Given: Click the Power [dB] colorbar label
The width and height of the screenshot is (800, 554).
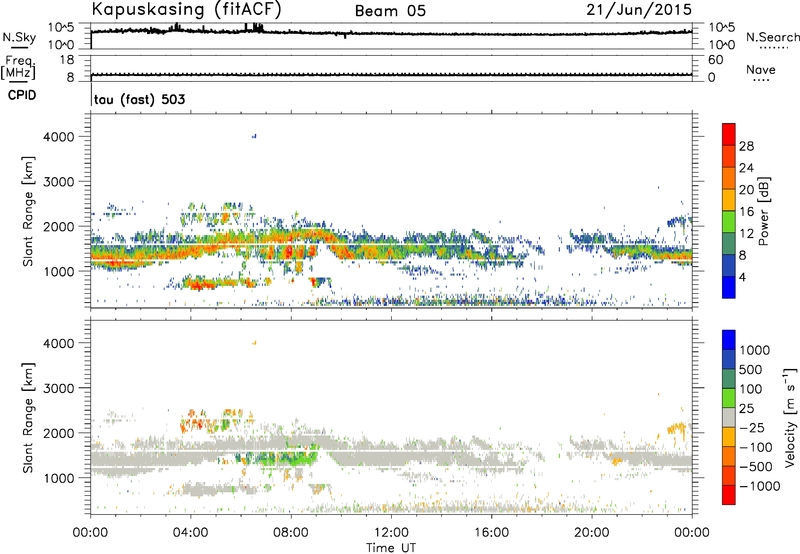Looking at the screenshot, I should pyautogui.click(x=763, y=211).
